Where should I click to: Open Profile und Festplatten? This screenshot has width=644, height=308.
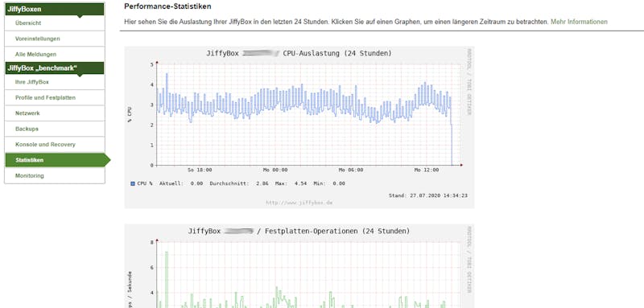(55, 98)
